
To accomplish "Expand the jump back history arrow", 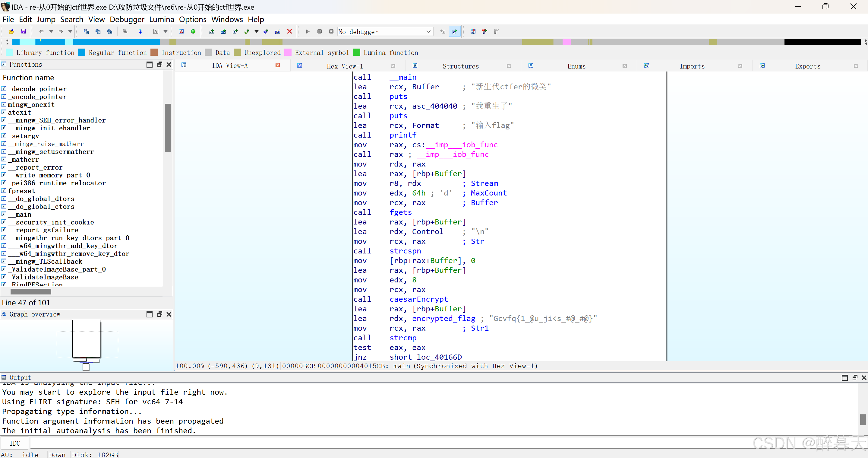I will tap(51, 31).
